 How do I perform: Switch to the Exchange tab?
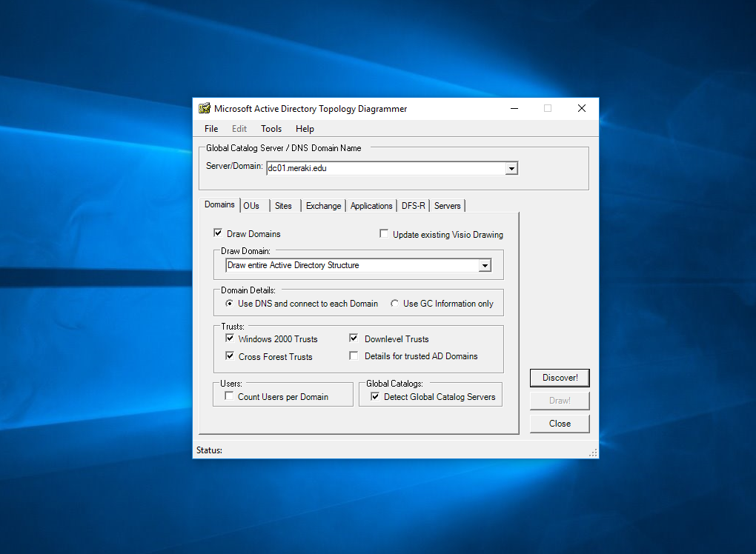click(323, 206)
